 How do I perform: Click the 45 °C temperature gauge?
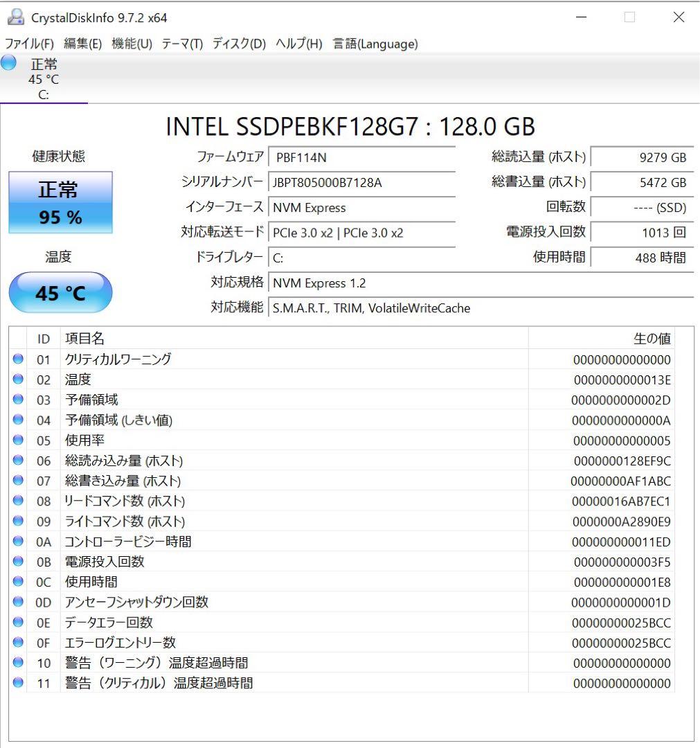(60, 292)
